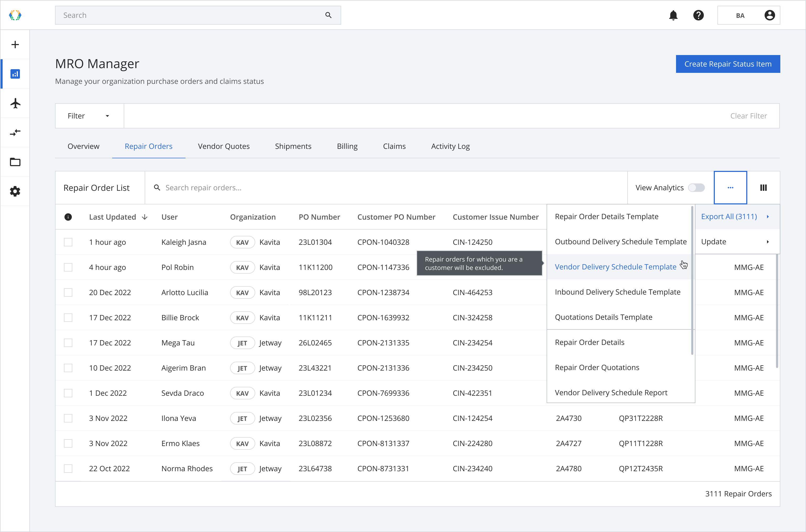Tick the Aigerim Bran row checkbox

point(68,368)
